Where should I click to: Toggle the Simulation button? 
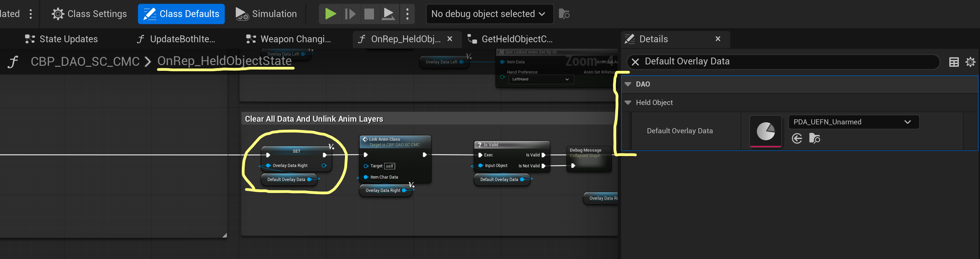pos(266,14)
